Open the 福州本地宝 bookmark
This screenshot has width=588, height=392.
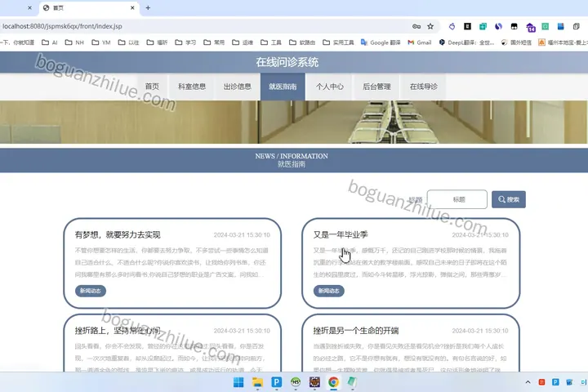coord(563,42)
